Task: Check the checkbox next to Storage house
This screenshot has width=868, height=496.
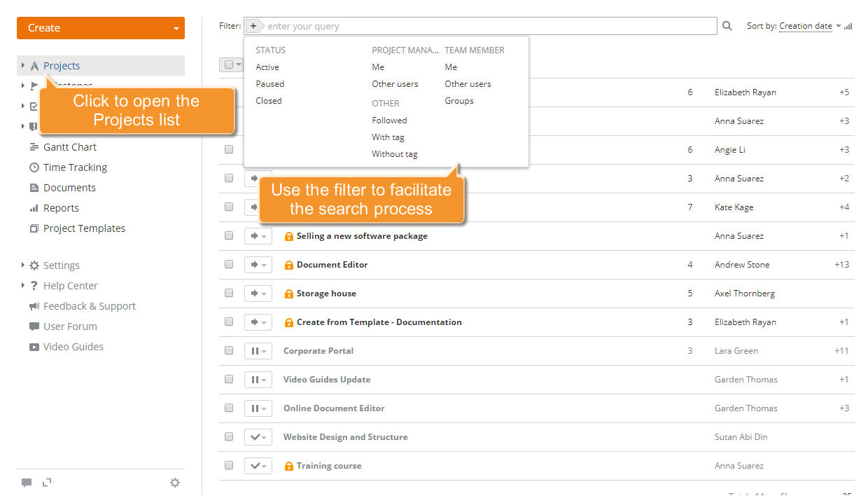Action: 229,293
